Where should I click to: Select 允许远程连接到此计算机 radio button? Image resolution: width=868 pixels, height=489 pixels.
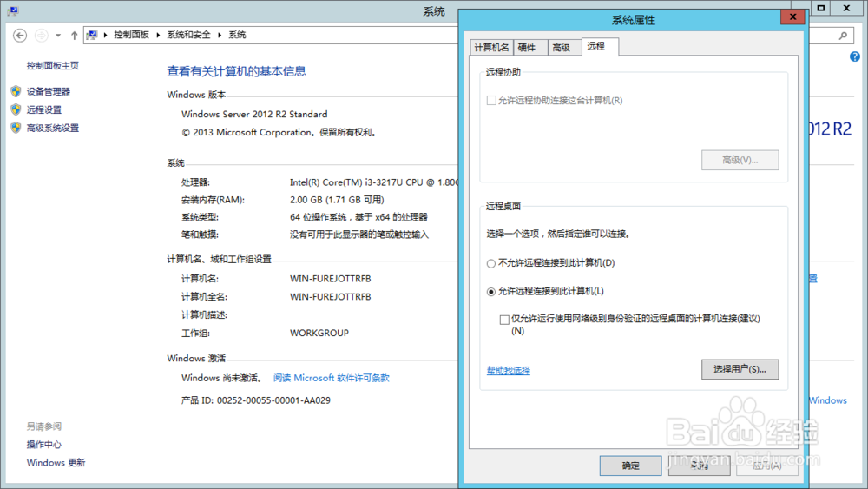(491, 292)
